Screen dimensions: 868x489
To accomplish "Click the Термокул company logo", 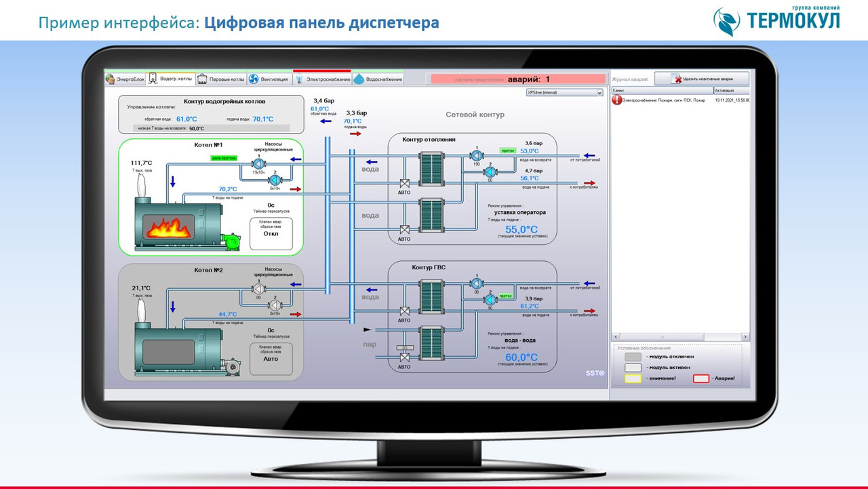I will (x=776, y=20).
